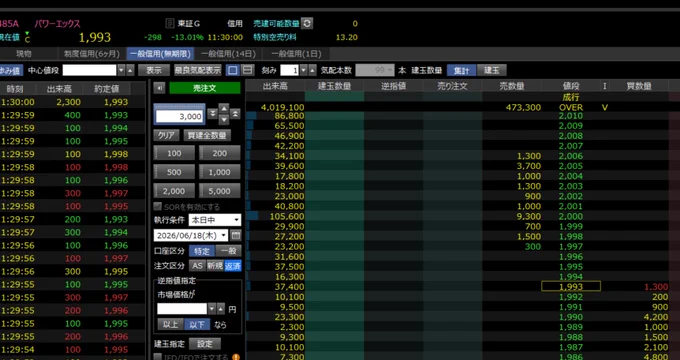Screen dimensions: 680x360
Task: Decrease the 刻み tick value using its down arrow
Action: (x=304, y=70)
